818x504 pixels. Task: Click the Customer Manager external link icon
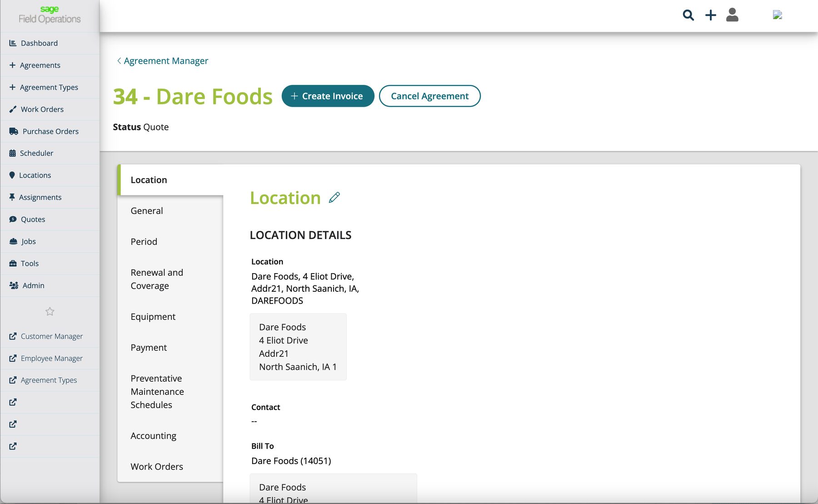click(x=13, y=336)
